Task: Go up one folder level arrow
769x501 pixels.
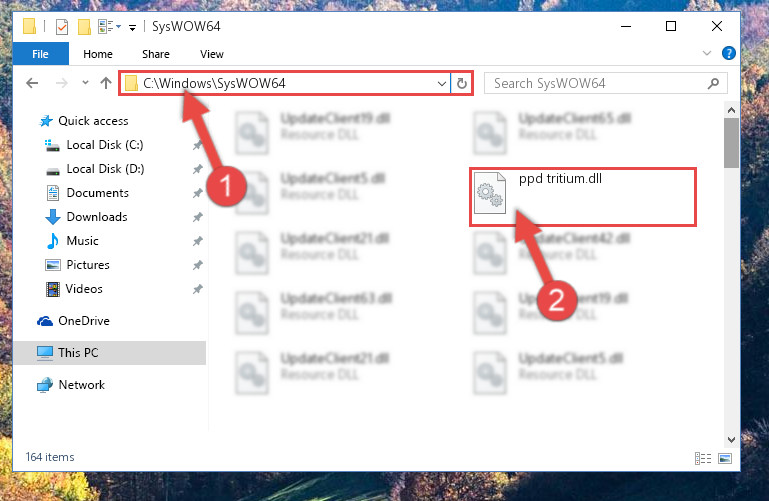Action: click(105, 83)
